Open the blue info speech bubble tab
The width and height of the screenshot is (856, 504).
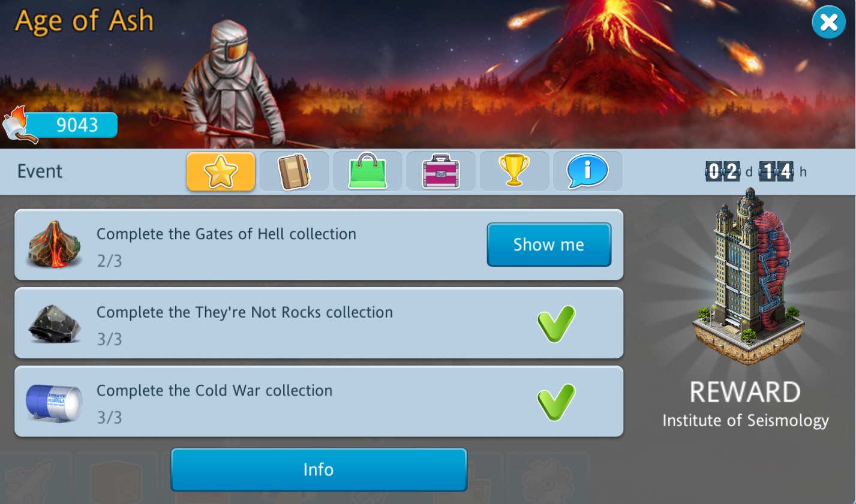(x=587, y=171)
